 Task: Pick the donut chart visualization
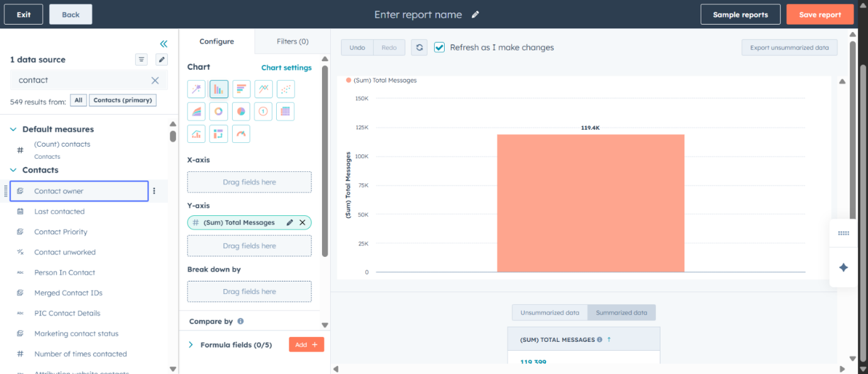tap(218, 111)
